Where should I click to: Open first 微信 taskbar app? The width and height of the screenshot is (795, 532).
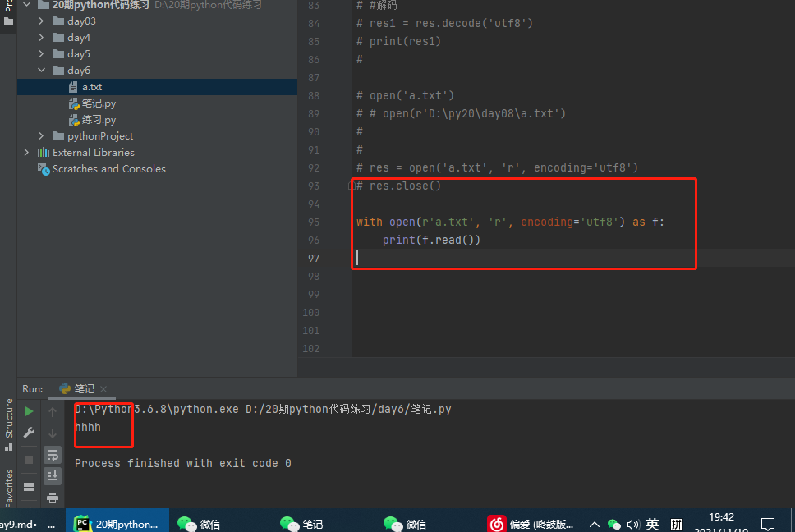200,524
